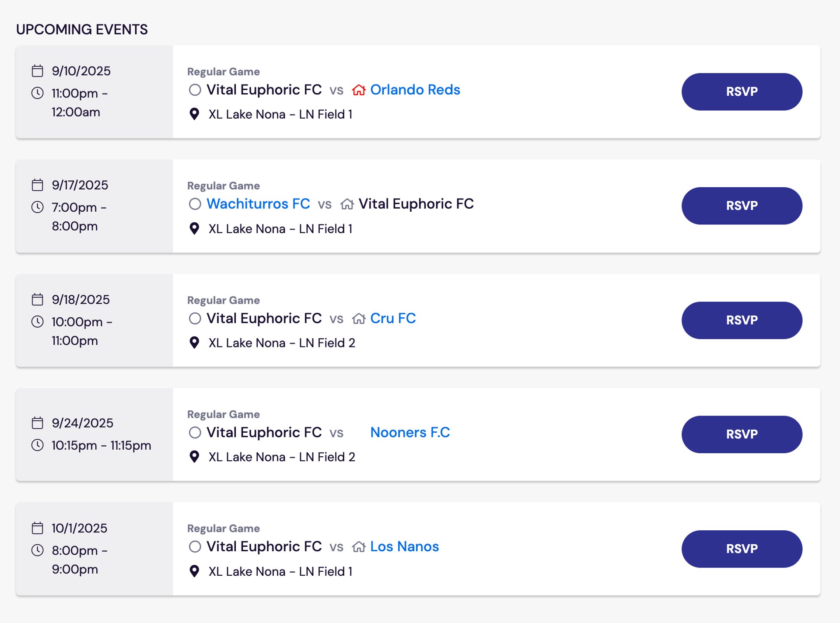Click the home icon next to Cru FC
Screen dimensions: 840x623
coord(359,318)
